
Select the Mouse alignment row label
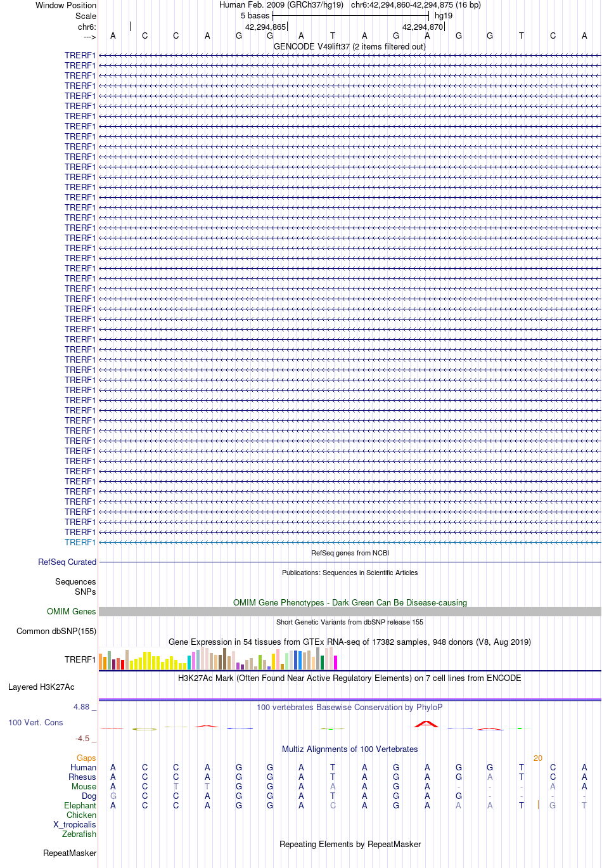coord(84,786)
